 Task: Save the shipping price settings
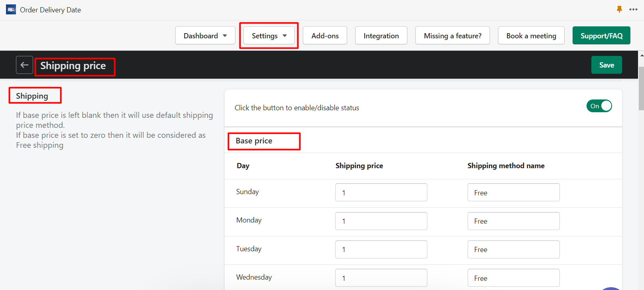tap(606, 65)
